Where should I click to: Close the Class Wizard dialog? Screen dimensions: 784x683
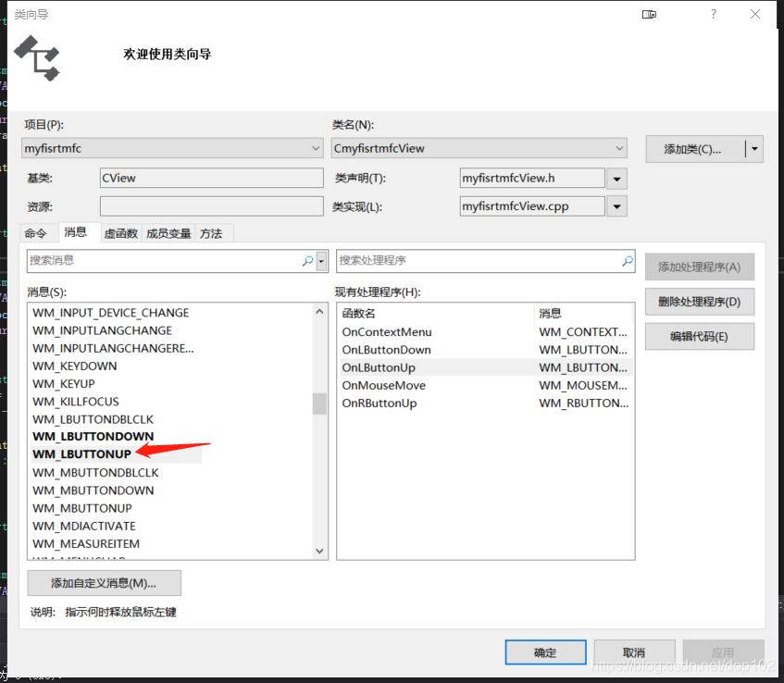click(755, 14)
